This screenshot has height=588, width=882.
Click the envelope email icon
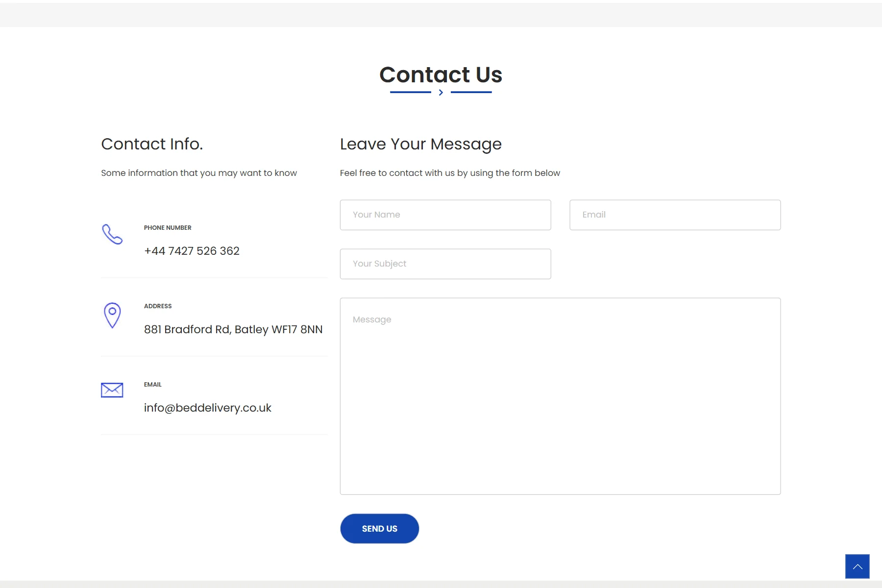tap(112, 390)
